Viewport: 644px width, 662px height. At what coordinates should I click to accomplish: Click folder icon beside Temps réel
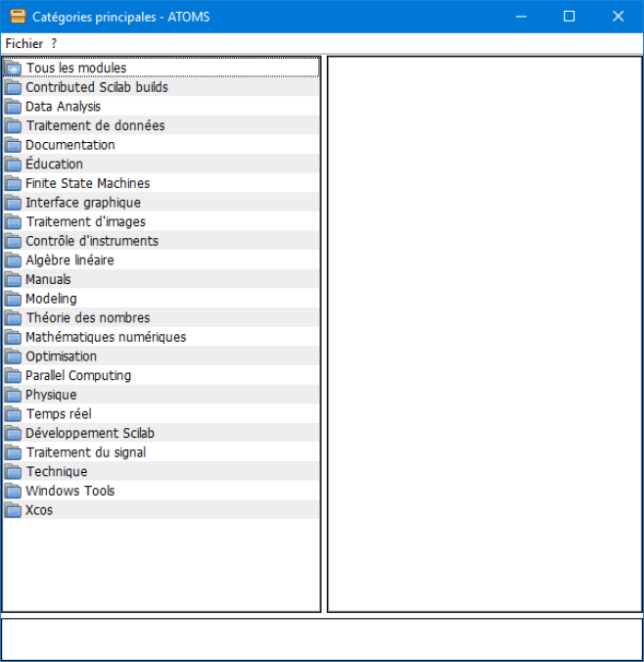tap(14, 413)
